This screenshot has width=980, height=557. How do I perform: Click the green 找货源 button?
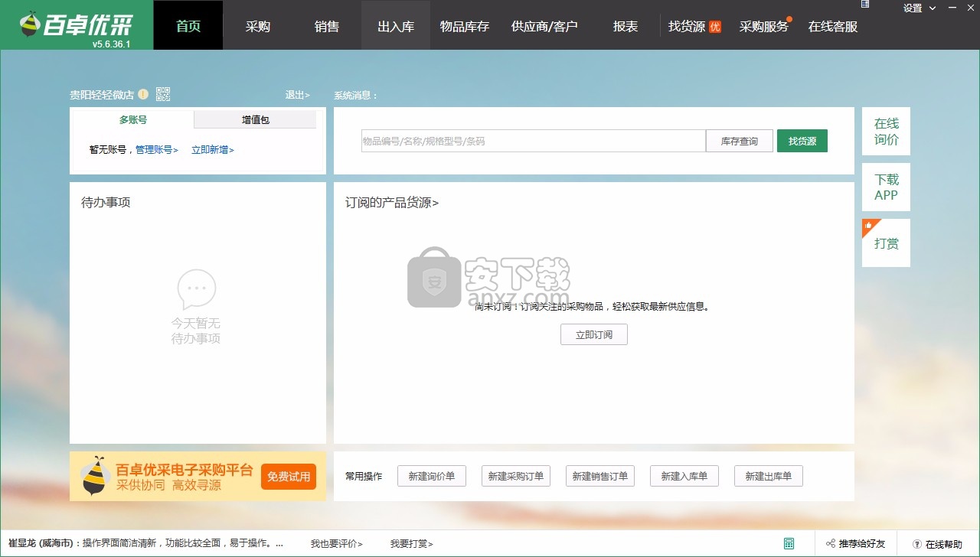(x=802, y=141)
